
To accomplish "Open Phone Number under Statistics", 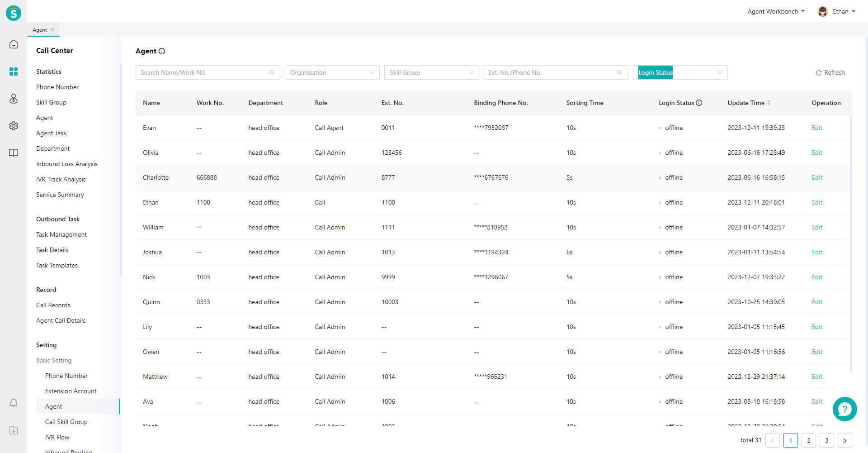I will click(x=57, y=87).
